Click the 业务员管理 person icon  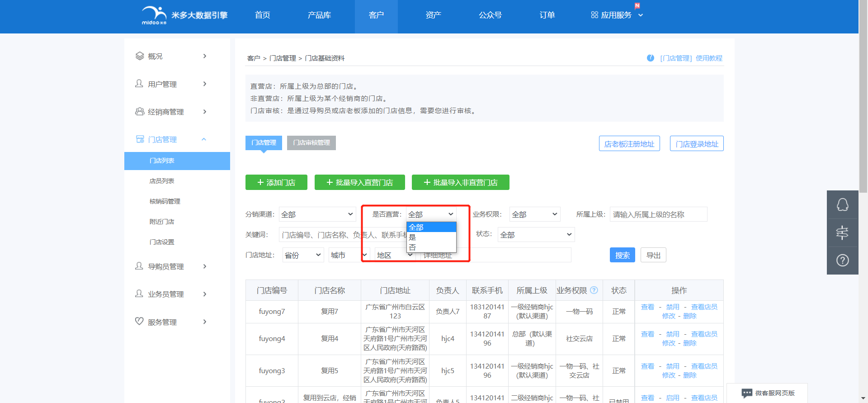(x=139, y=294)
